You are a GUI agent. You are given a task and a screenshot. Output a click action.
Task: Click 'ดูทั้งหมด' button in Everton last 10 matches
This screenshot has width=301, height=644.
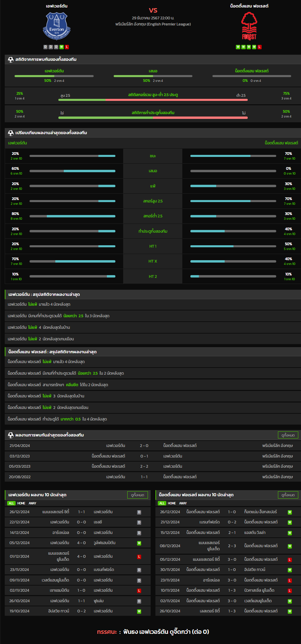137,495
